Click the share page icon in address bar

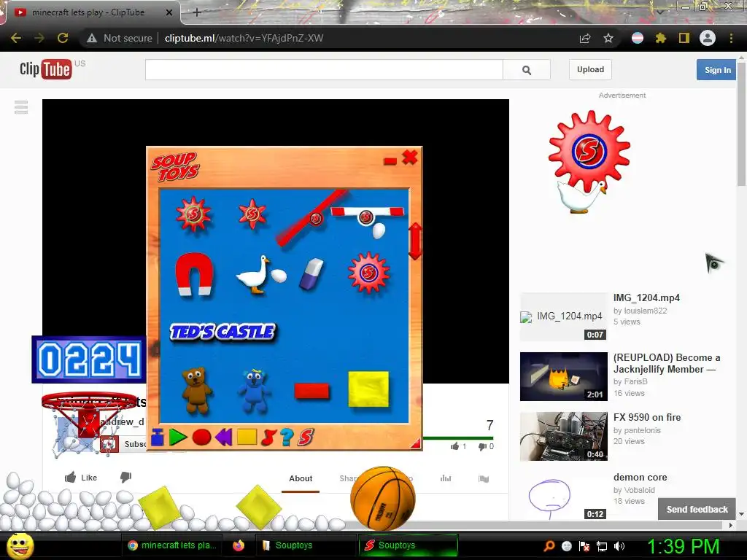[584, 38]
